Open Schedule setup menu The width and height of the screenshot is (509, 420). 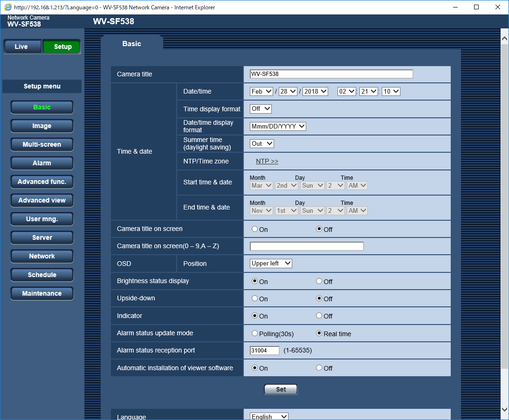(42, 275)
